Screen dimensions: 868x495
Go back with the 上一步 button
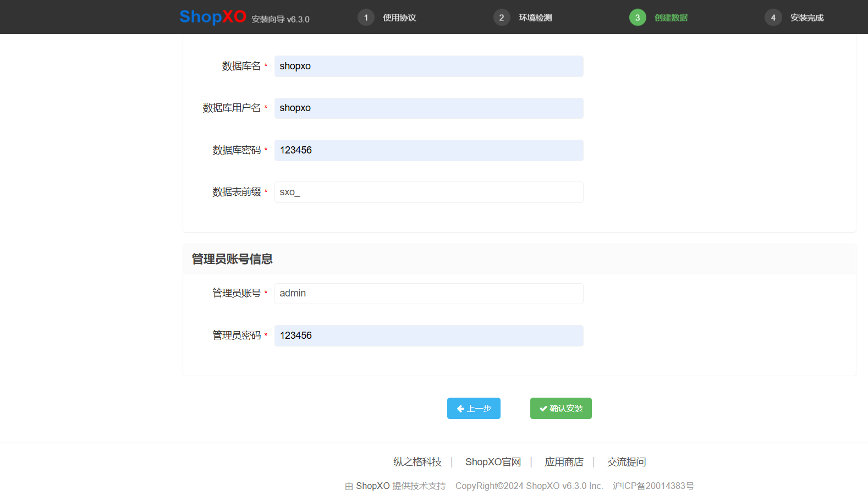(x=474, y=408)
